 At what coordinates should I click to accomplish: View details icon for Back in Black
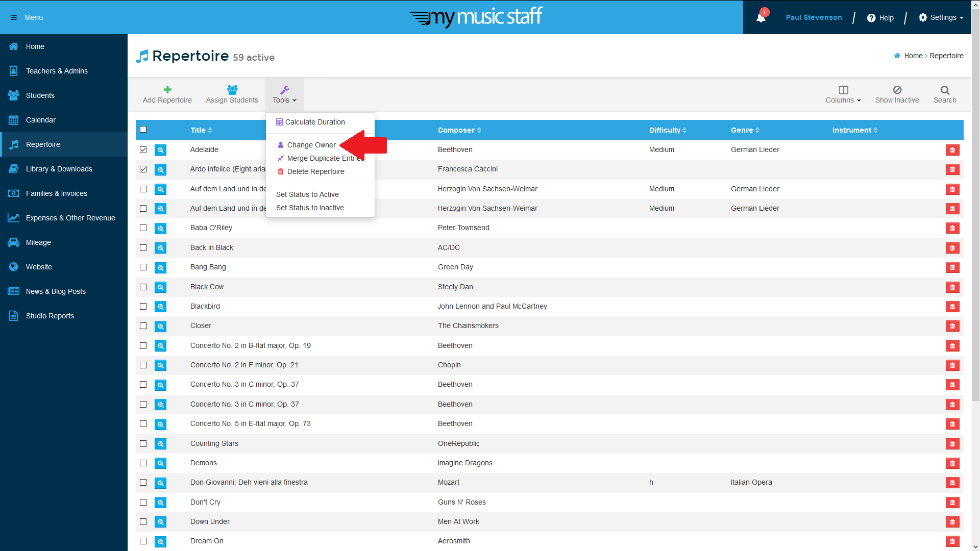point(160,248)
